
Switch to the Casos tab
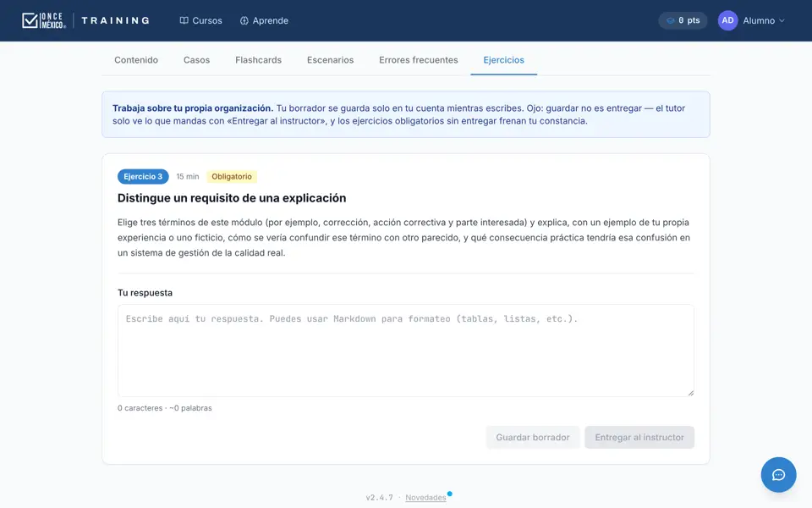click(196, 60)
